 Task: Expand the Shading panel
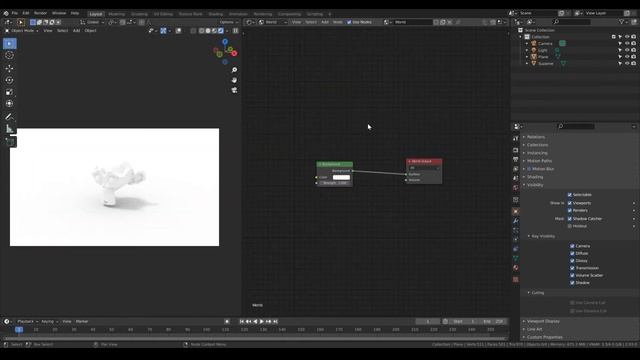535,177
